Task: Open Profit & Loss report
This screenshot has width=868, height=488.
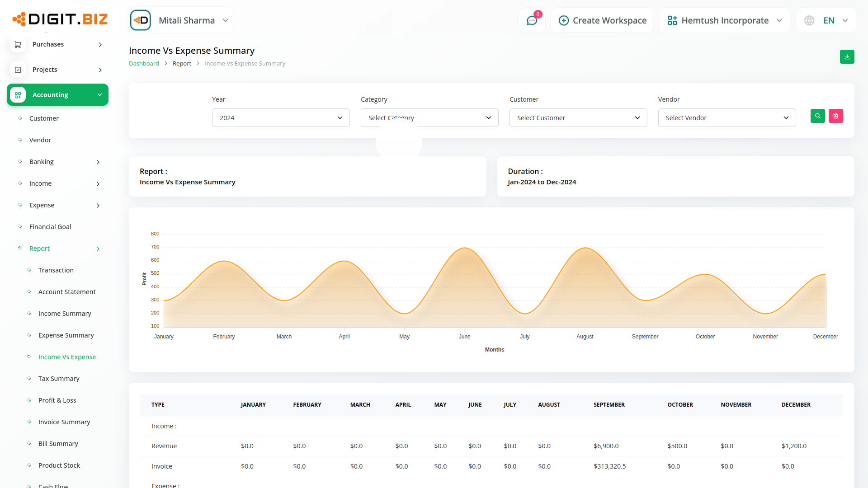Action: 57,400
